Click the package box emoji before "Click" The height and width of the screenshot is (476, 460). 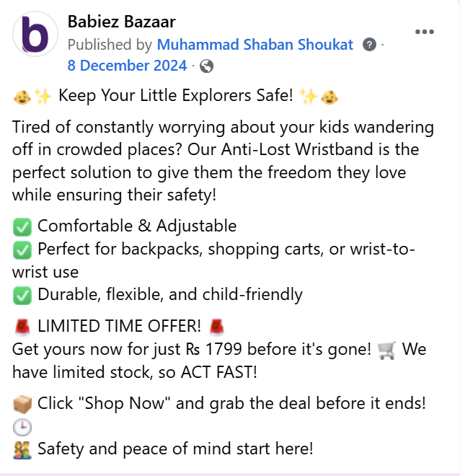tap(22, 403)
